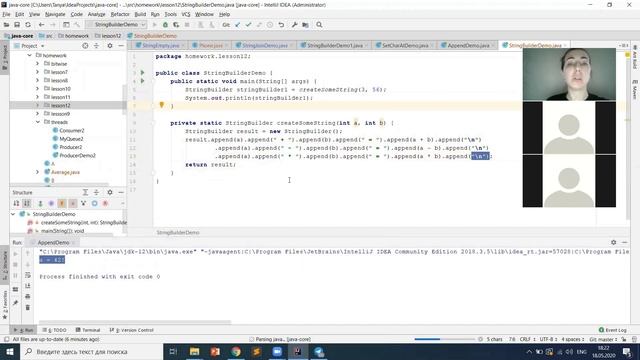
Task: Toggle Soft-Wrap icon in Run panel
Action: tap(28, 275)
